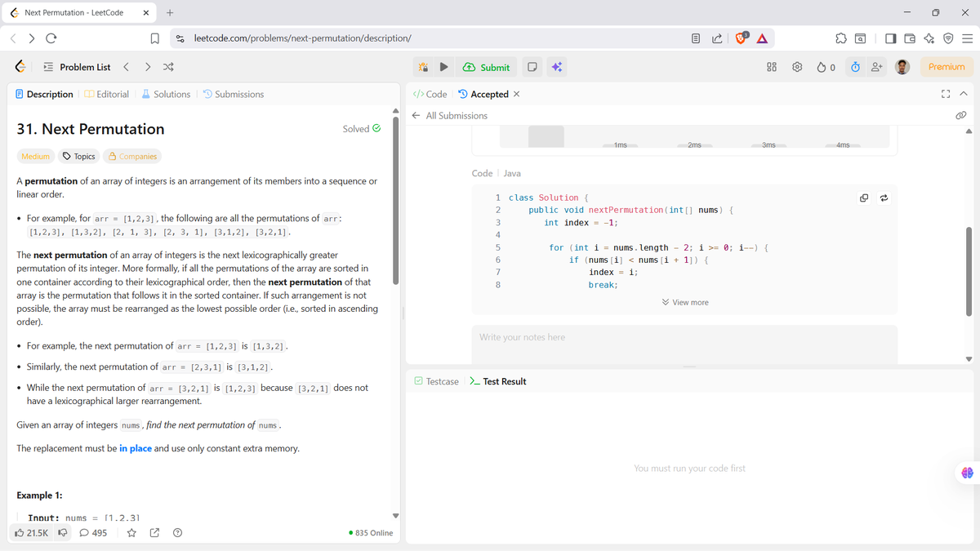Start the stopwatch timer icon

(855, 67)
